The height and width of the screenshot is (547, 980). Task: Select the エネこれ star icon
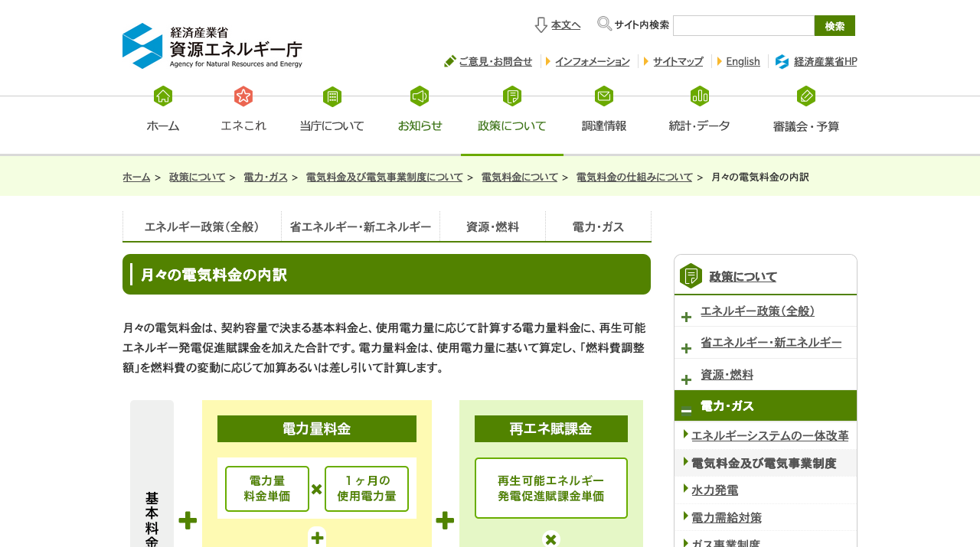pos(243,96)
